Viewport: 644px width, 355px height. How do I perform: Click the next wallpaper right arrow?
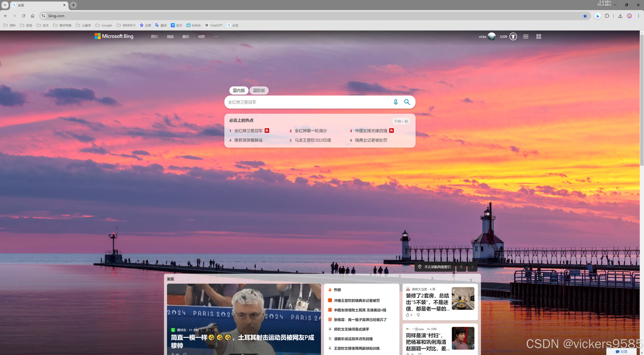click(472, 267)
